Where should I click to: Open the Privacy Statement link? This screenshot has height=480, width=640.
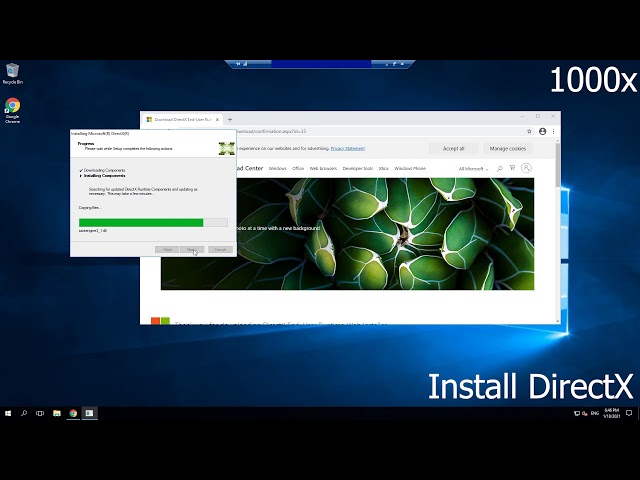(x=348, y=148)
